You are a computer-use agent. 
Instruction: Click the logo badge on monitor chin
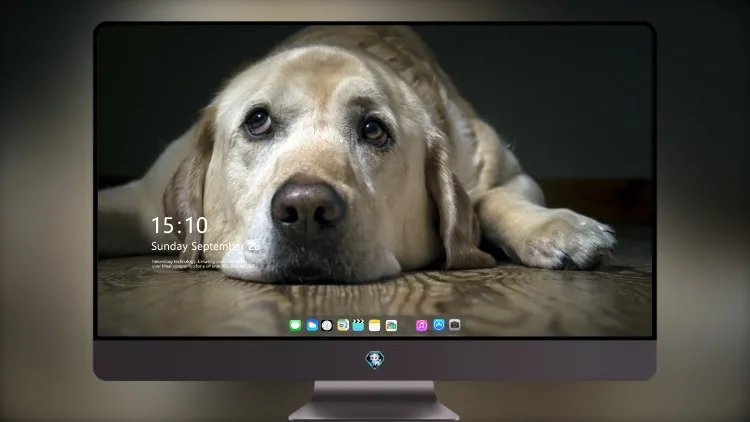tap(375, 360)
